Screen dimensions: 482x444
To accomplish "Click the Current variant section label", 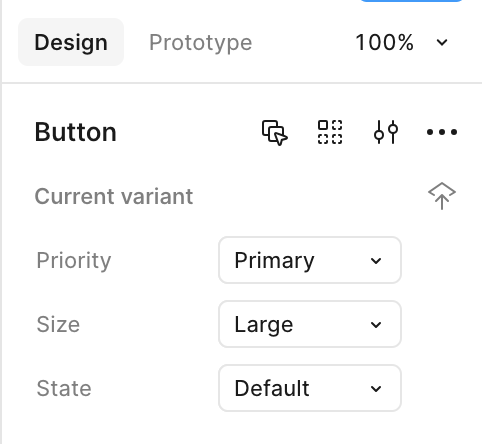I will (x=114, y=196).
